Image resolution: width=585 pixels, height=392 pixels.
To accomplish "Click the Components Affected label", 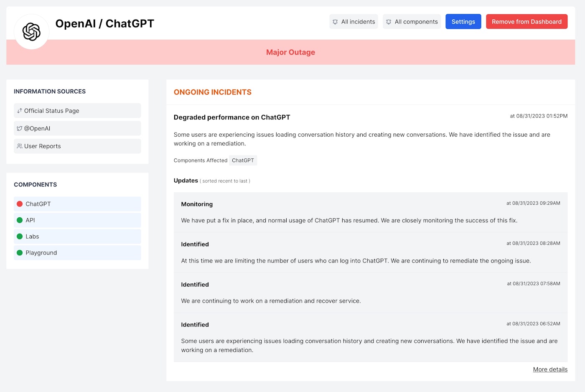I will (x=201, y=160).
